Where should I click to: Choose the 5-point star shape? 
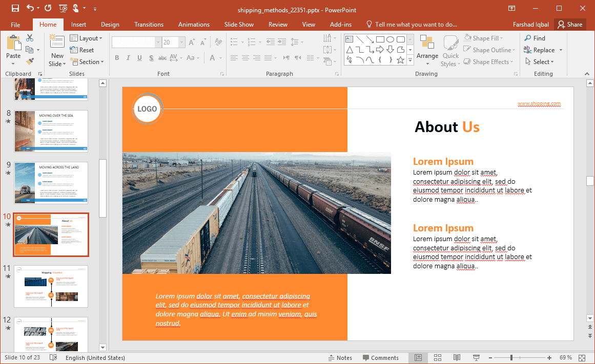pyautogui.click(x=400, y=60)
